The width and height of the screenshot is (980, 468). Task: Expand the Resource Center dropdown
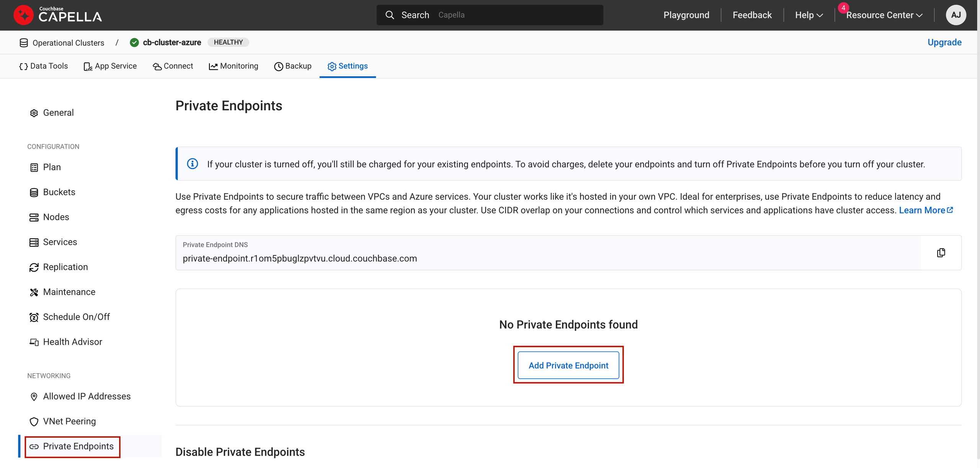tap(884, 15)
